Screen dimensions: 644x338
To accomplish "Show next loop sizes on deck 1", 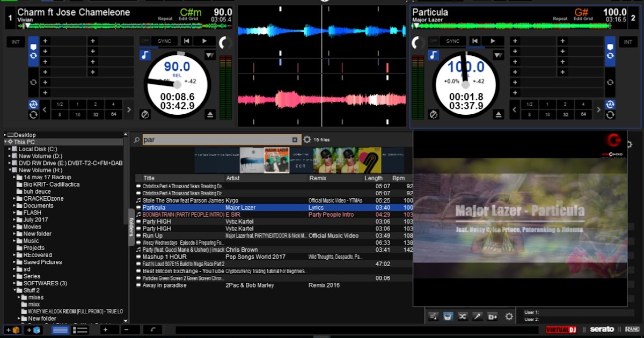I will coord(129,109).
